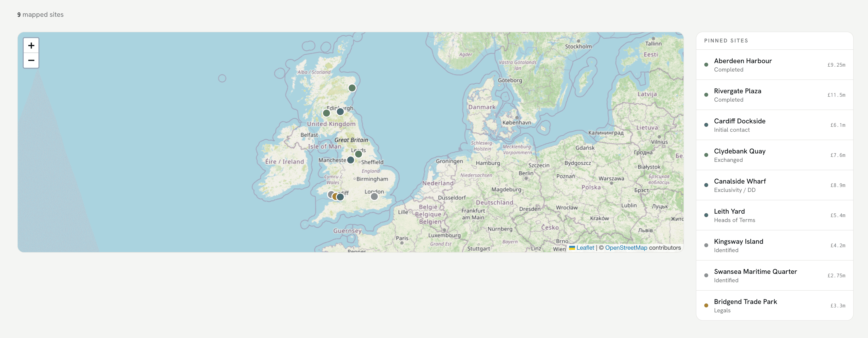Viewport: 868px width, 338px height.
Task: Click the gold status dot beside Bridgend Trade Park
Action: click(706, 306)
